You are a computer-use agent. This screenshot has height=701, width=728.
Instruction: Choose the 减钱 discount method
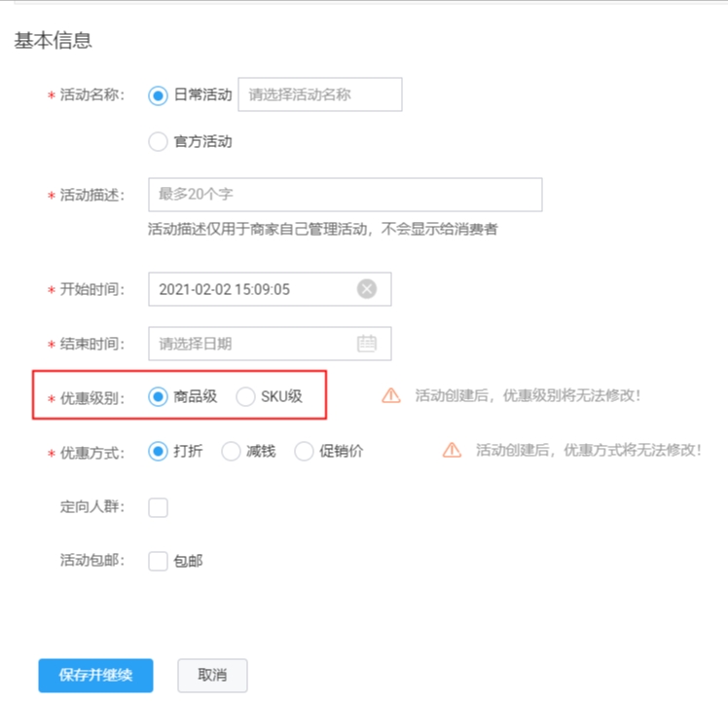point(232,452)
